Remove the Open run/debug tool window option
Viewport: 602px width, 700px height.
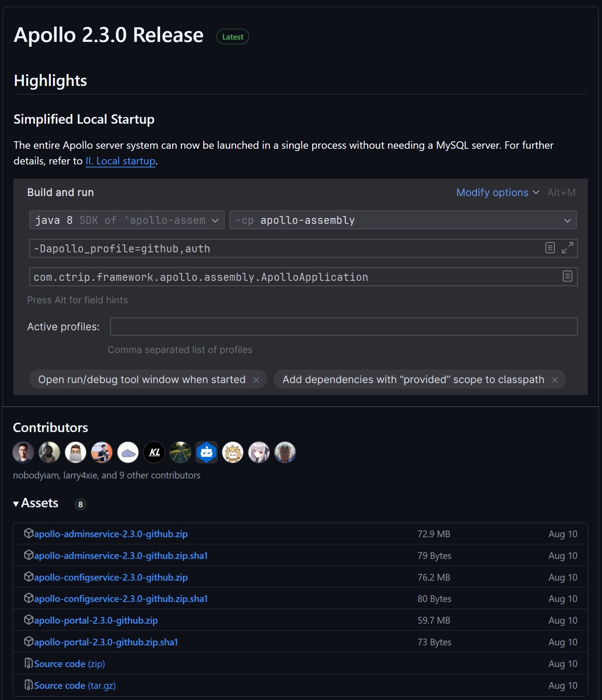256,380
